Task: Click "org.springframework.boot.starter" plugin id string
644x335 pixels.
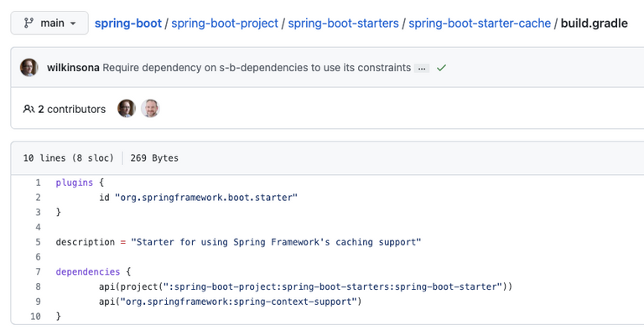Action: click(206, 197)
